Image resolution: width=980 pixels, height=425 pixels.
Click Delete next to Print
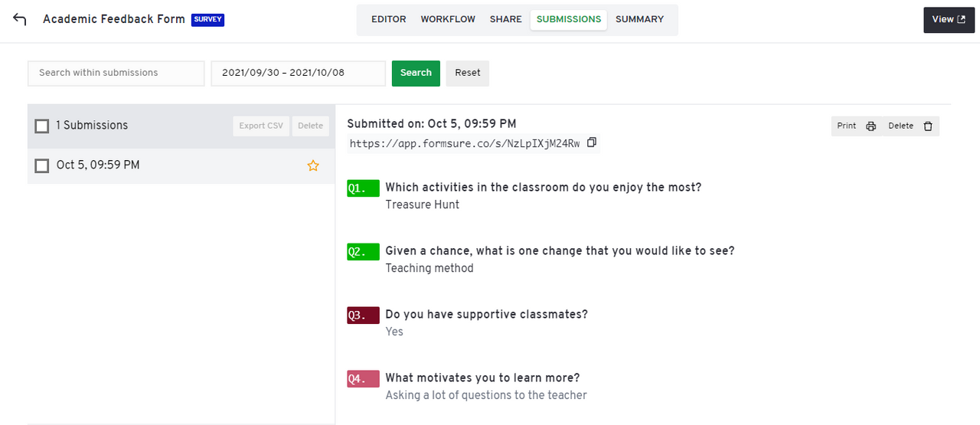tap(910, 126)
